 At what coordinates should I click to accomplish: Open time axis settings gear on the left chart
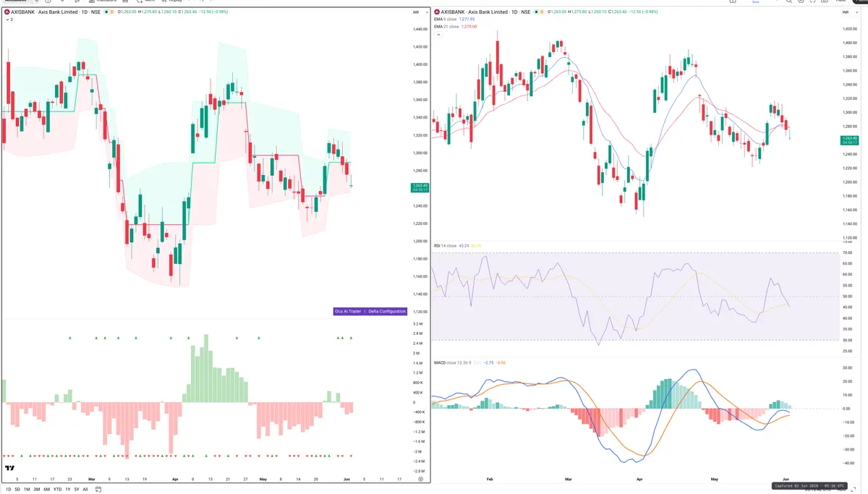pyautogui.click(x=421, y=479)
